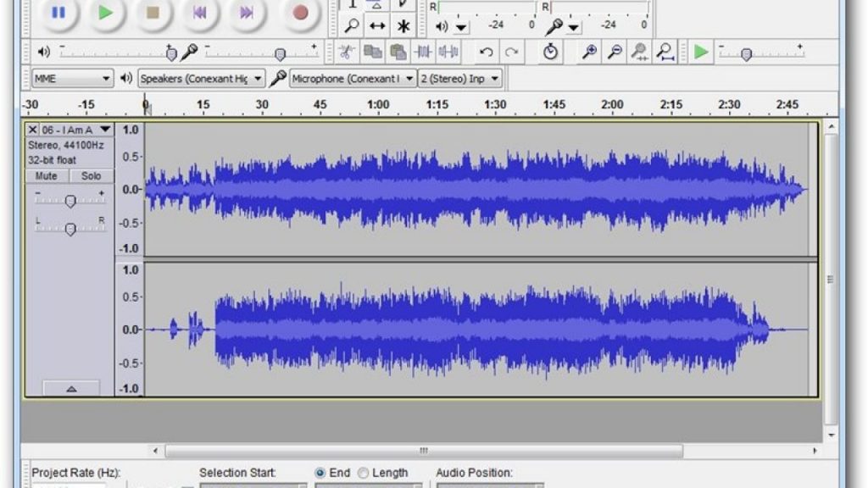The height and width of the screenshot is (488, 868).
Task: Click the lower channel waveform
Action: click(x=476, y=330)
